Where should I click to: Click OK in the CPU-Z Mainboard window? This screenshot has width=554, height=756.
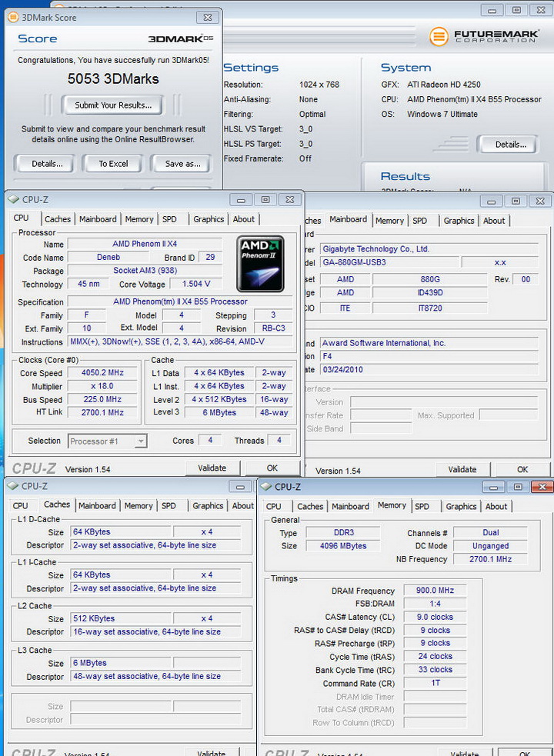[522, 470]
